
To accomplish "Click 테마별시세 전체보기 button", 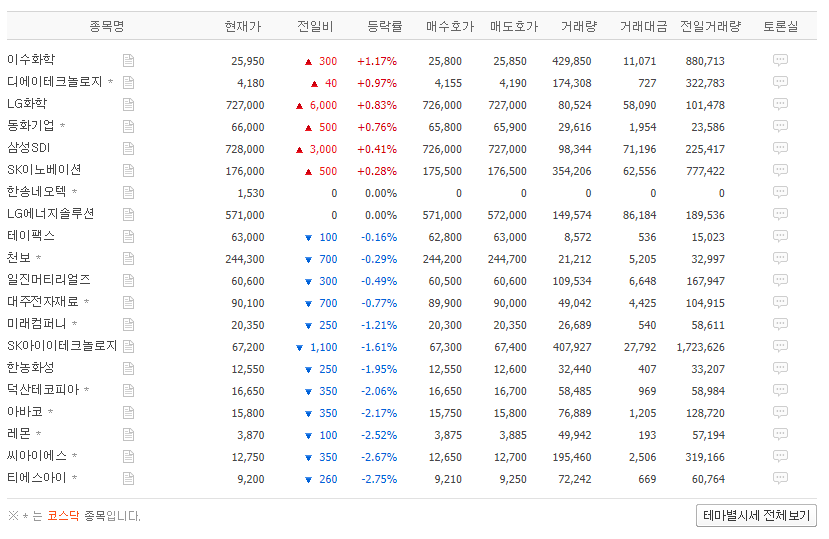I will (x=757, y=515).
